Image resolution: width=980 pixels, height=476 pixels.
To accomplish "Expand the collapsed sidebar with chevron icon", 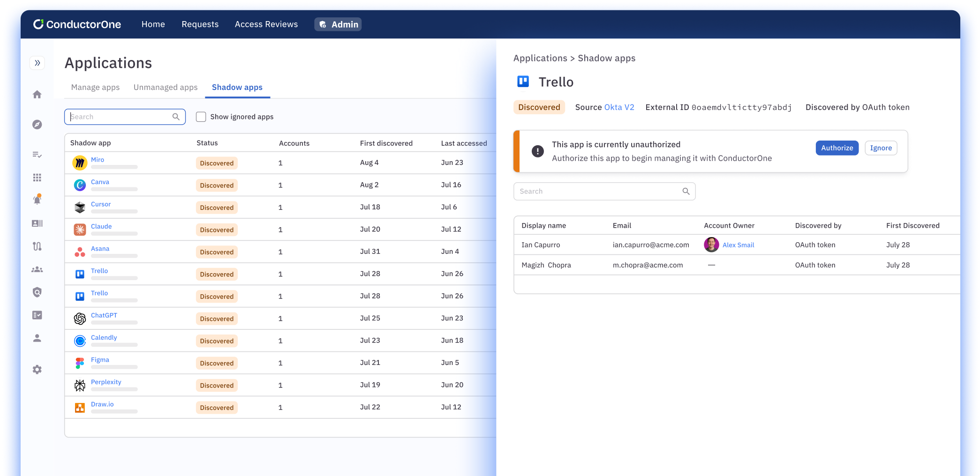I will tap(38, 63).
